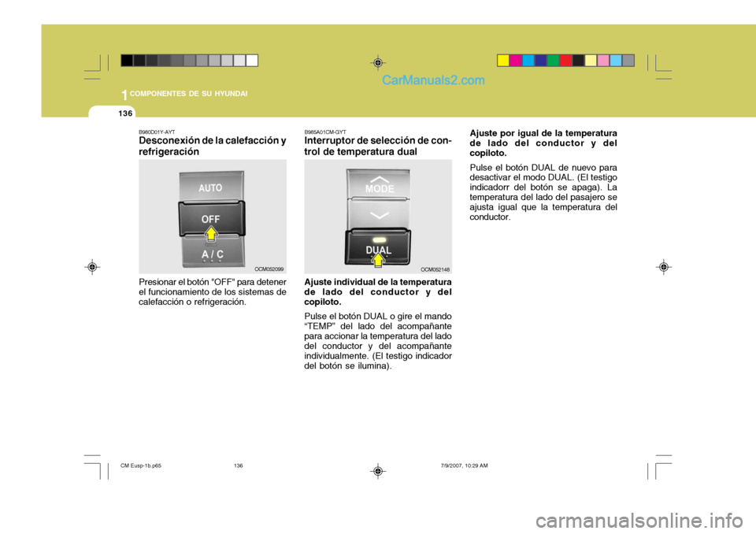Click the DUAL indicator light in the image
The image size is (756, 534).
[x=379, y=239]
